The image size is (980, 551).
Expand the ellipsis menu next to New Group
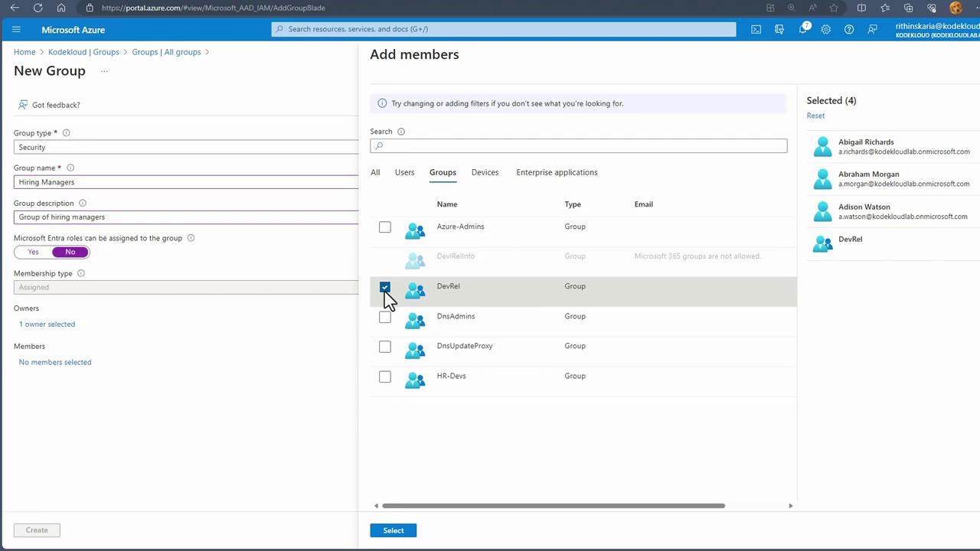[104, 71]
